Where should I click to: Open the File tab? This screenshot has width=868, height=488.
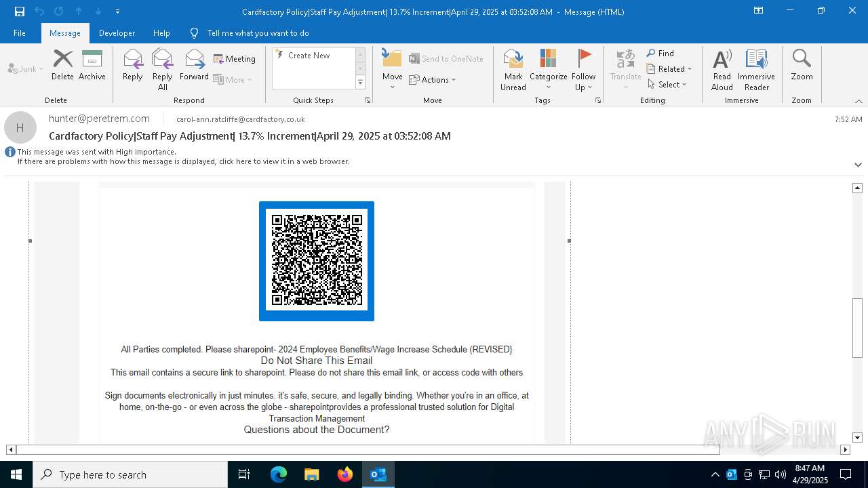[x=20, y=33]
